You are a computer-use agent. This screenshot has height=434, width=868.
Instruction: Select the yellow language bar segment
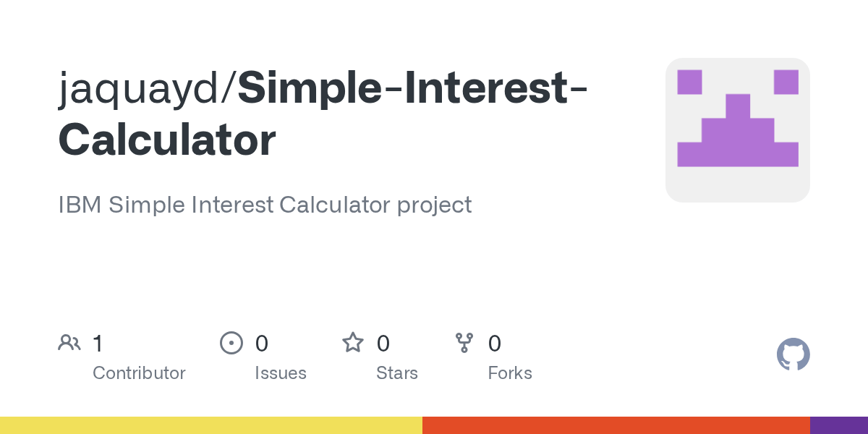pyautogui.click(x=211, y=425)
